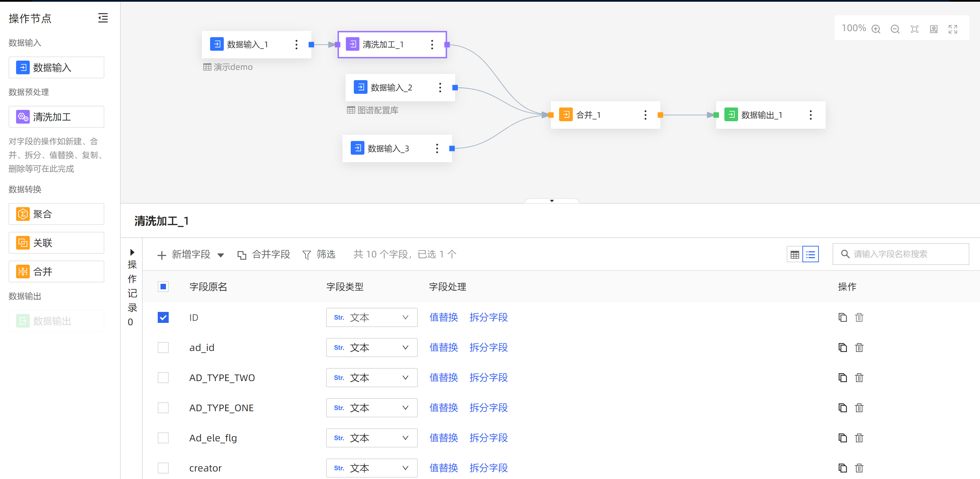Image resolution: width=980 pixels, height=479 pixels.
Task: Click 拆分字段 for the Ad_ele_flg field
Action: click(x=489, y=438)
